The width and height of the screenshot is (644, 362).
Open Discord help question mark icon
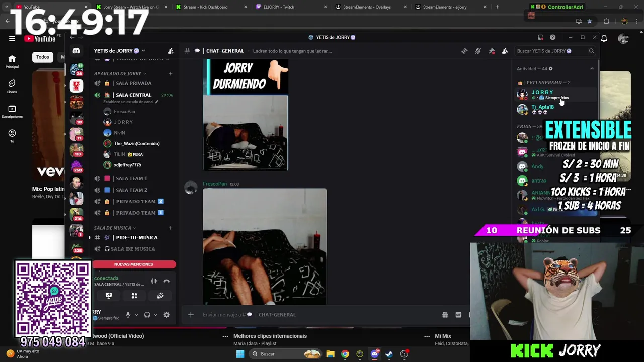point(552,37)
